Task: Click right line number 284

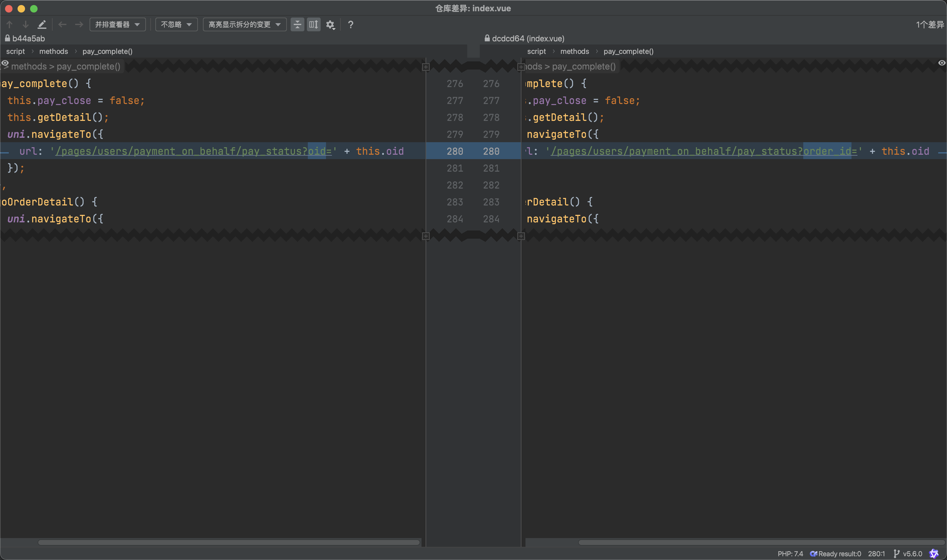Action: (491, 219)
